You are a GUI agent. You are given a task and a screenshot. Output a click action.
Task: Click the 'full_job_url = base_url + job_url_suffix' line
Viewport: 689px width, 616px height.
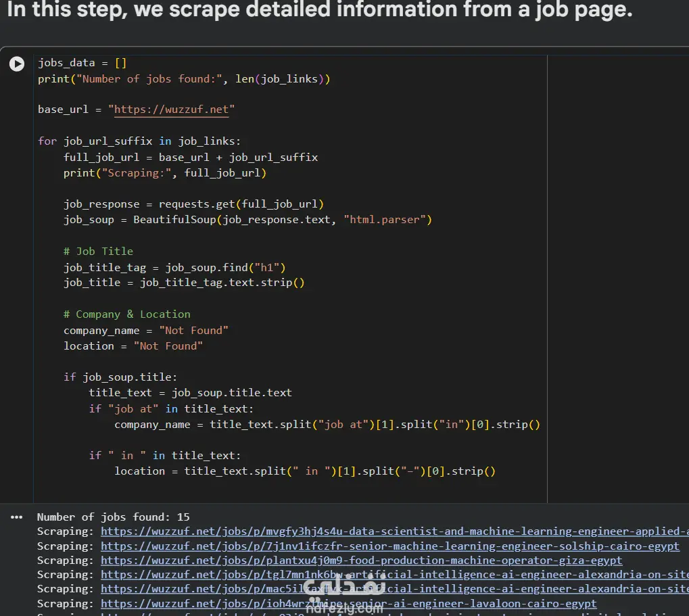[190, 158]
